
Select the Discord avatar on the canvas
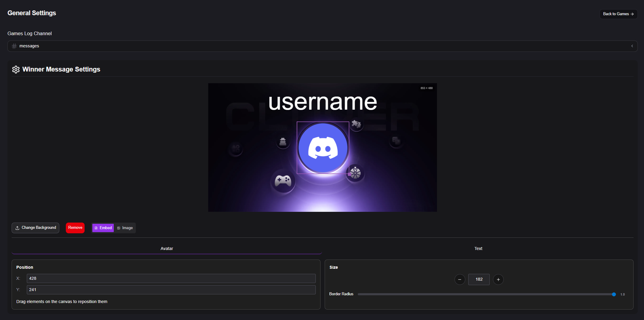point(323,147)
